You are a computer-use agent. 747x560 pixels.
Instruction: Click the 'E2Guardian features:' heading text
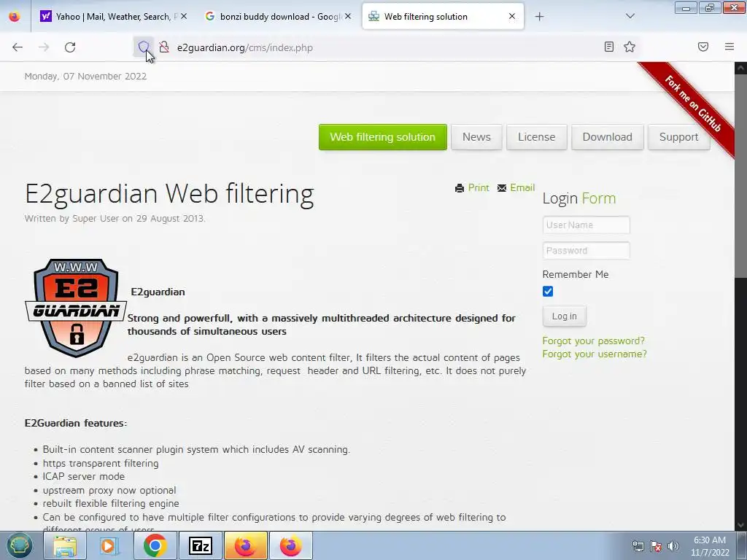(x=76, y=423)
